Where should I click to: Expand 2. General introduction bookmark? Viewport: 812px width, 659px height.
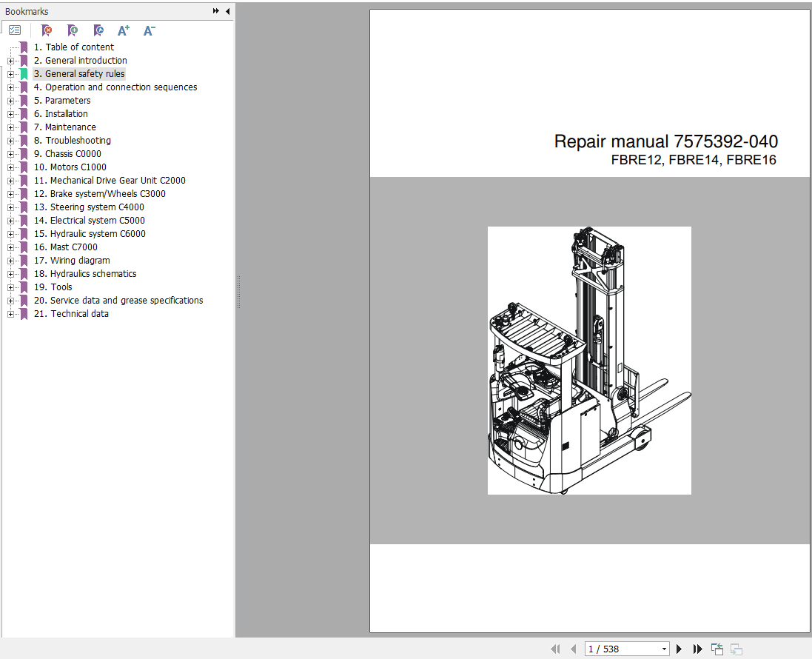pos(10,61)
